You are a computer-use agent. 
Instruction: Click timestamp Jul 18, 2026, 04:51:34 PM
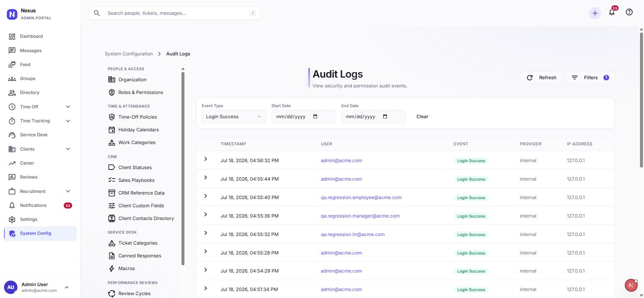(249, 289)
